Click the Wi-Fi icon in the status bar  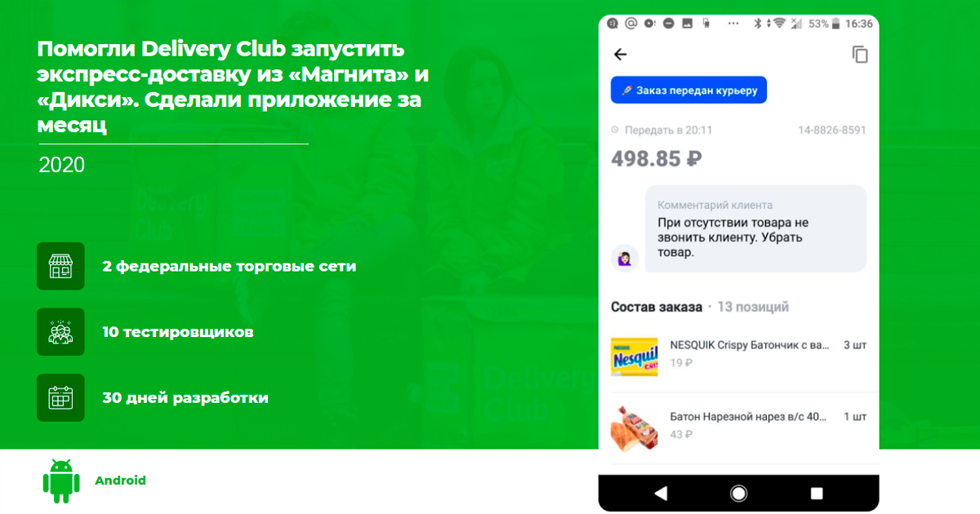pos(779,24)
